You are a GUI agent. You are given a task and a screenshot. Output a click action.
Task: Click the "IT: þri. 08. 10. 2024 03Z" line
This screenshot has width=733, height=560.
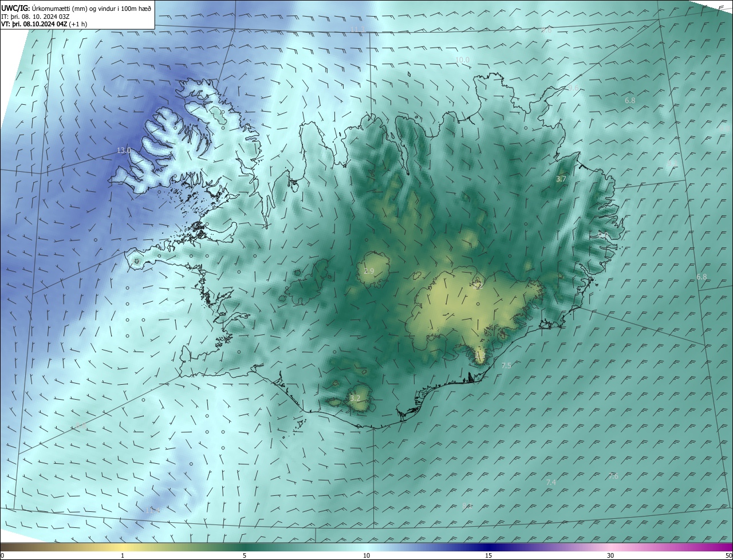pos(36,17)
